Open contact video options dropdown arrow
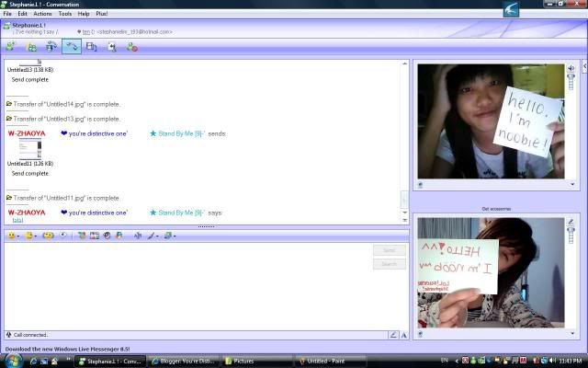The image size is (588, 368). [572, 184]
